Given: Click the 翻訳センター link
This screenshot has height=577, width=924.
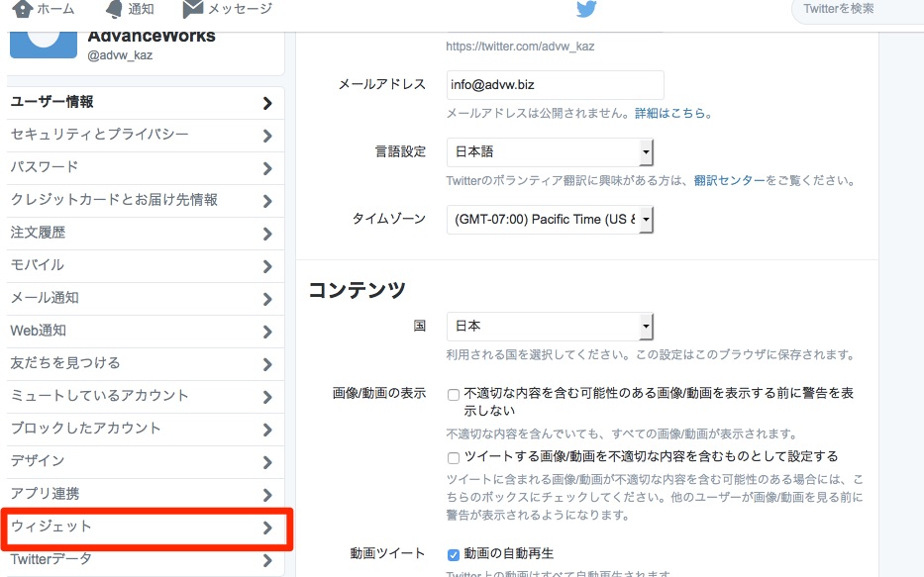Looking at the screenshot, I should click(x=729, y=180).
